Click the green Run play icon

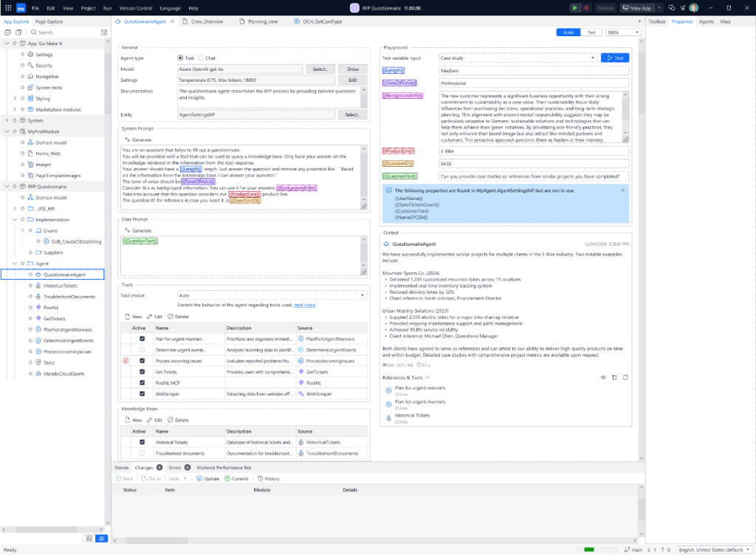pos(575,7)
